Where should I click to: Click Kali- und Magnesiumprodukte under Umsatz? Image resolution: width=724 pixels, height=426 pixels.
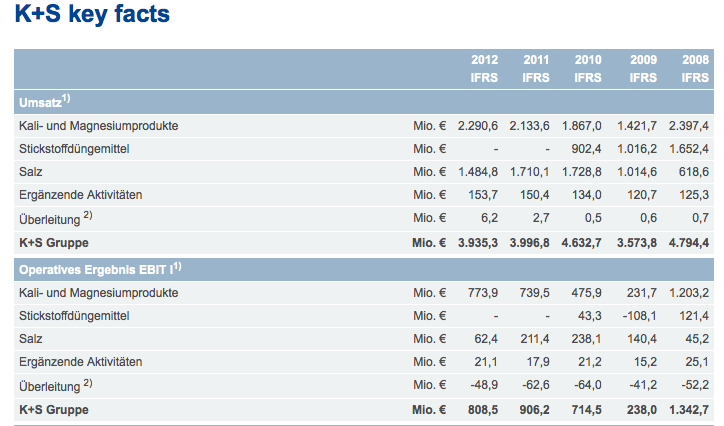tap(98, 126)
